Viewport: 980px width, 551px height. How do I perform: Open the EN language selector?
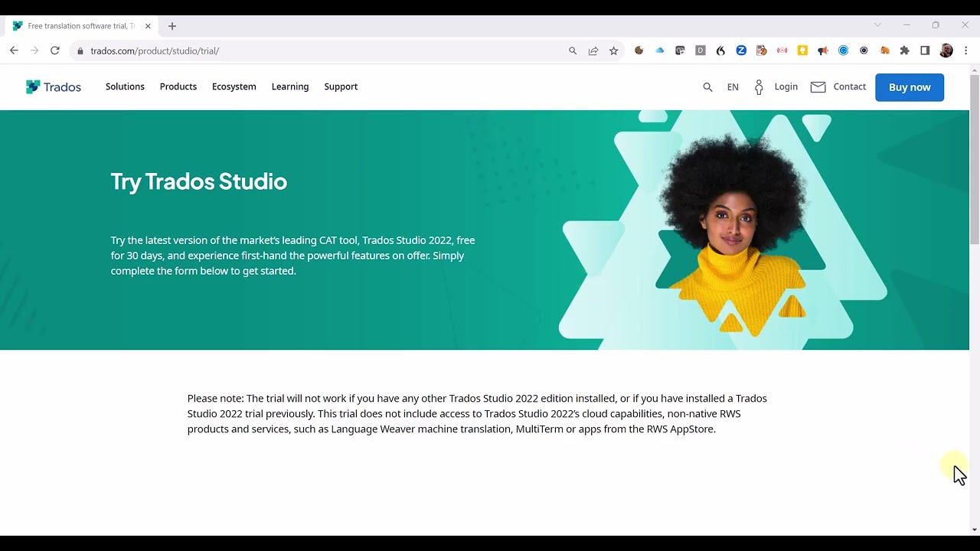733,87
